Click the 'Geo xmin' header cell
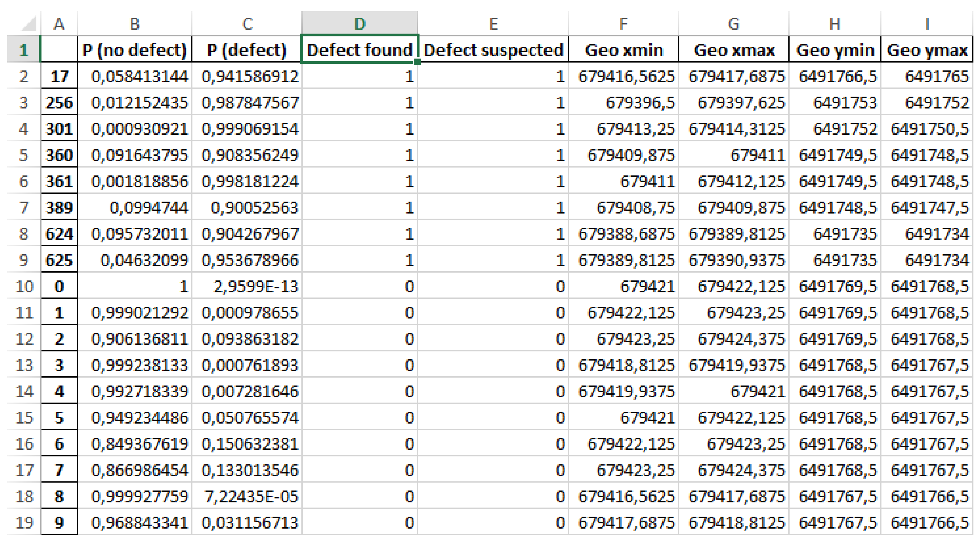The image size is (980, 542). 623,50
